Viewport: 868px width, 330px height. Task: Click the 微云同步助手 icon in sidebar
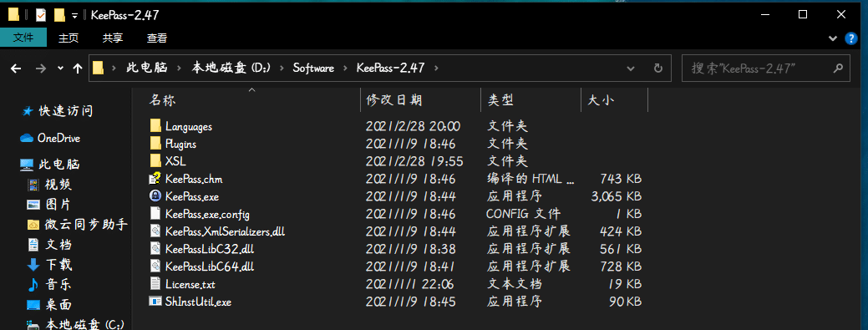33,225
